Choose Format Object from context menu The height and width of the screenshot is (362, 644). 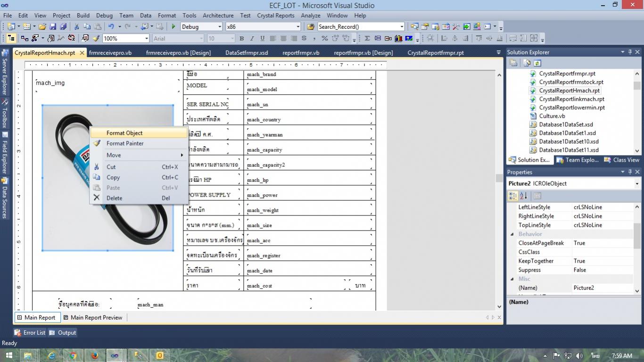[139, 133]
